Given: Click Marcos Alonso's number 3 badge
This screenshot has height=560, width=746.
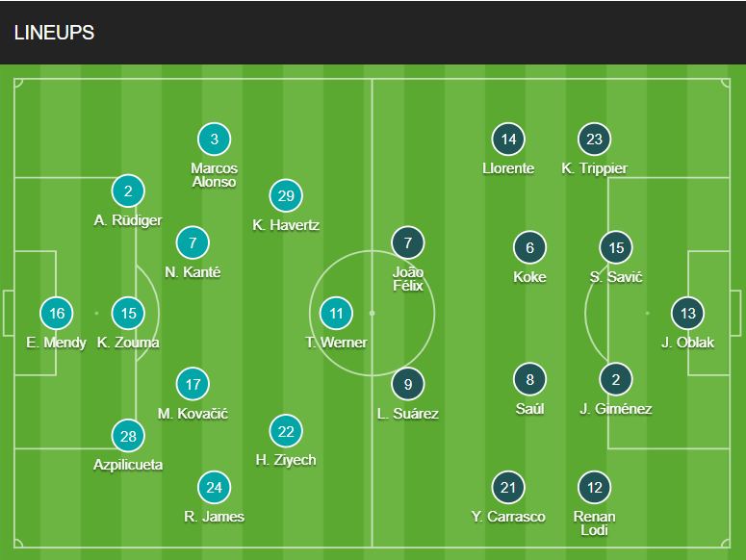Looking at the screenshot, I should pos(214,140).
